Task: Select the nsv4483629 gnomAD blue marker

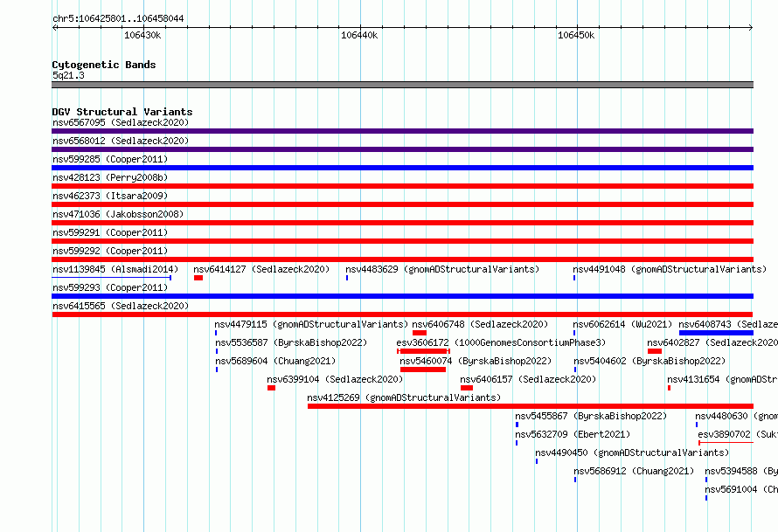Action: coord(347,278)
